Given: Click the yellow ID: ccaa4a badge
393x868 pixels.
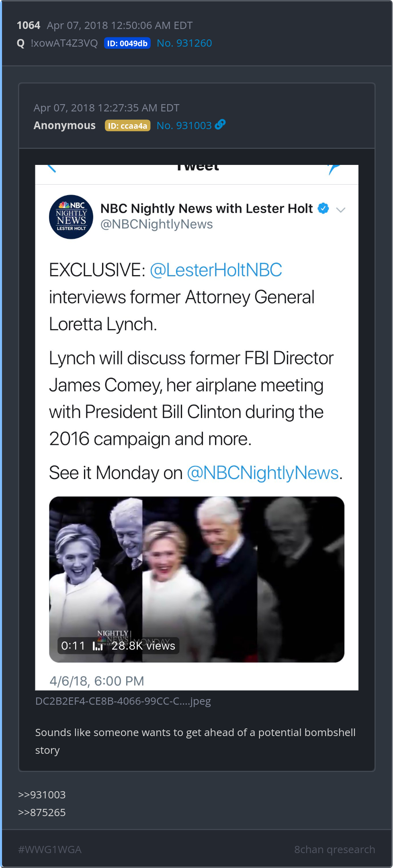Looking at the screenshot, I should [127, 125].
